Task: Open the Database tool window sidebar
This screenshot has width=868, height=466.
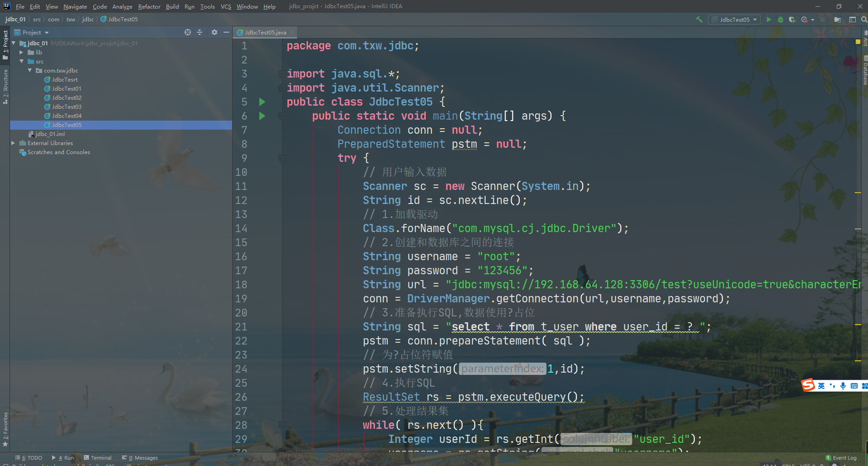Action: click(x=865, y=71)
